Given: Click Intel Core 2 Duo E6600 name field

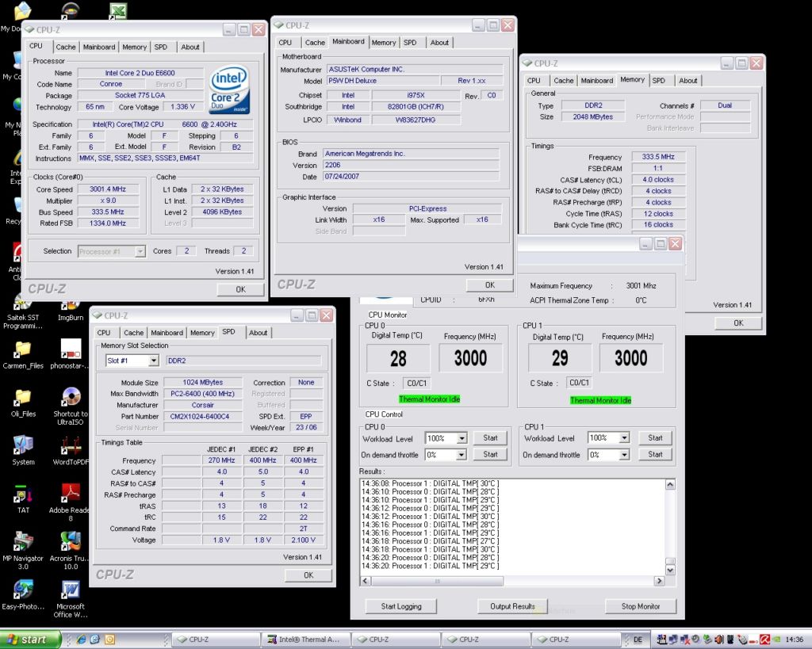Looking at the screenshot, I should 140,73.
